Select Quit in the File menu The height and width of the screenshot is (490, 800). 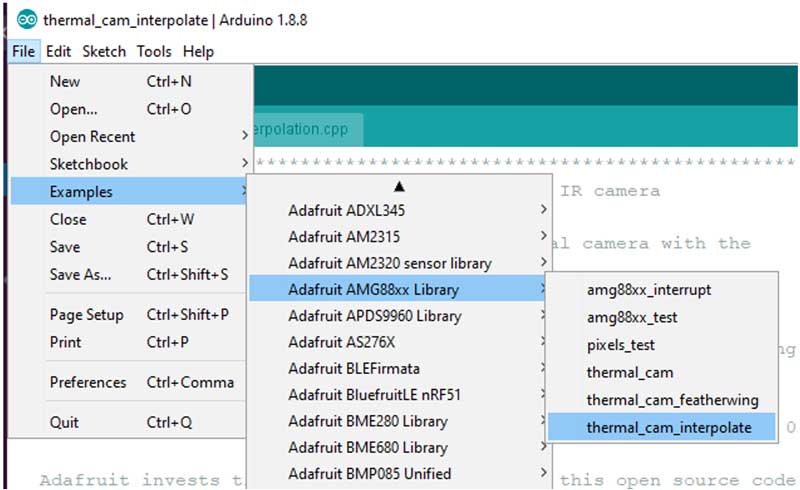point(66,422)
